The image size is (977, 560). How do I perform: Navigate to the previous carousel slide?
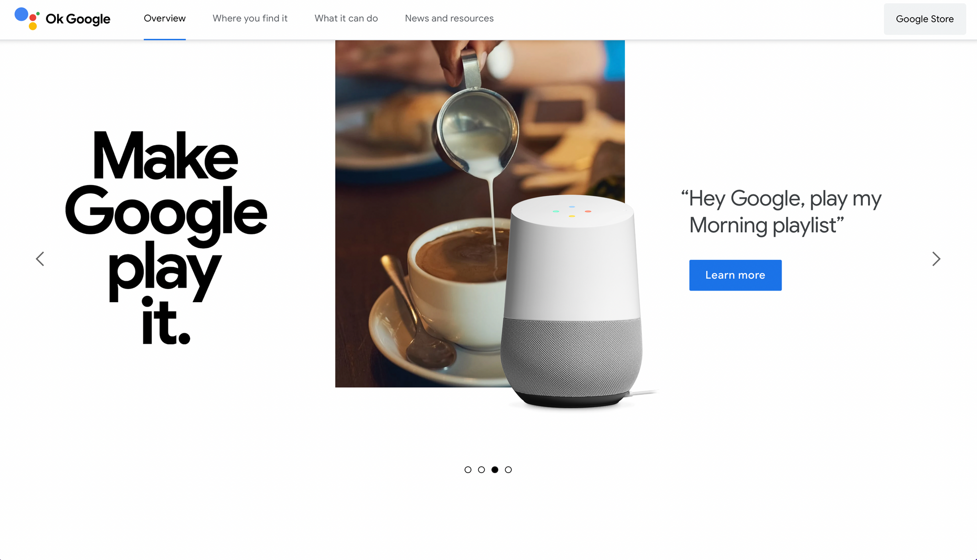coord(40,258)
